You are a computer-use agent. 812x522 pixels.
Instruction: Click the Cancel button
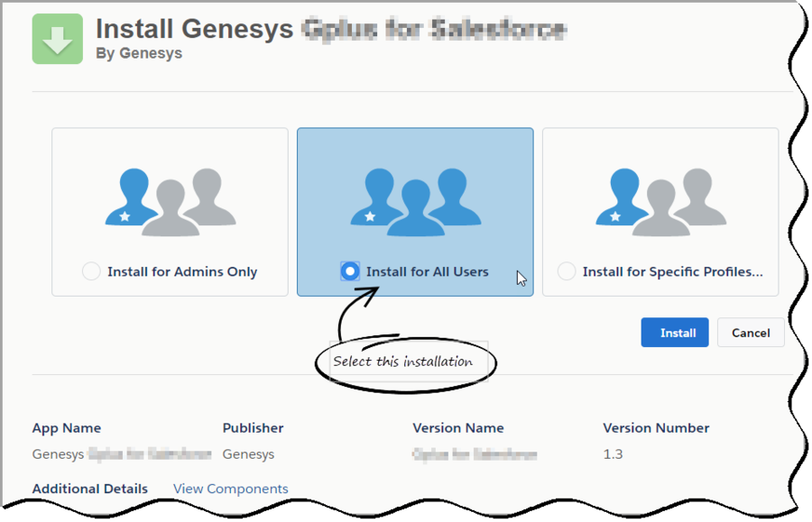coord(751,332)
